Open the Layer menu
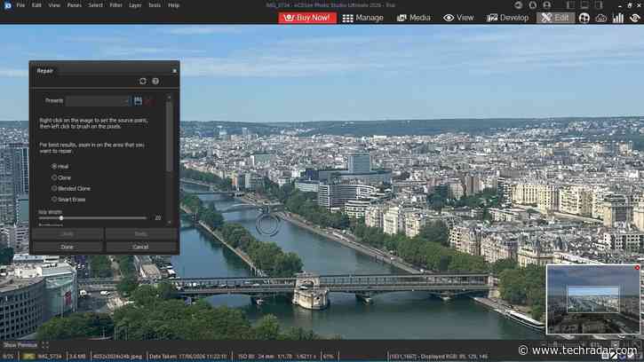 pos(135,5)
